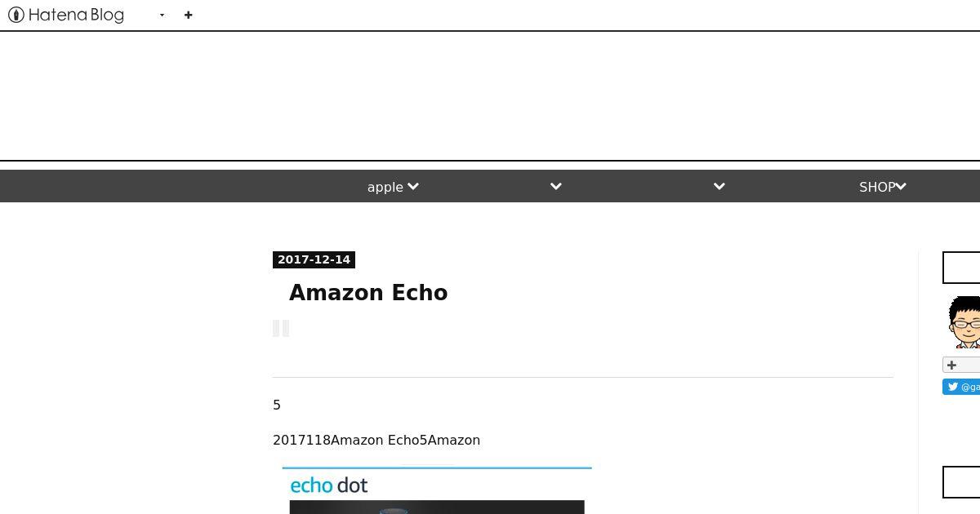980x514 pixels.
Task: Open the echo dot product image
Action: (x=437, y=490)
